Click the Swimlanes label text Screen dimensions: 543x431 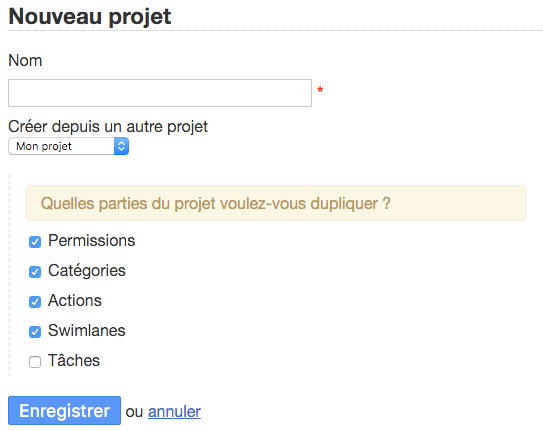point(87,330)
